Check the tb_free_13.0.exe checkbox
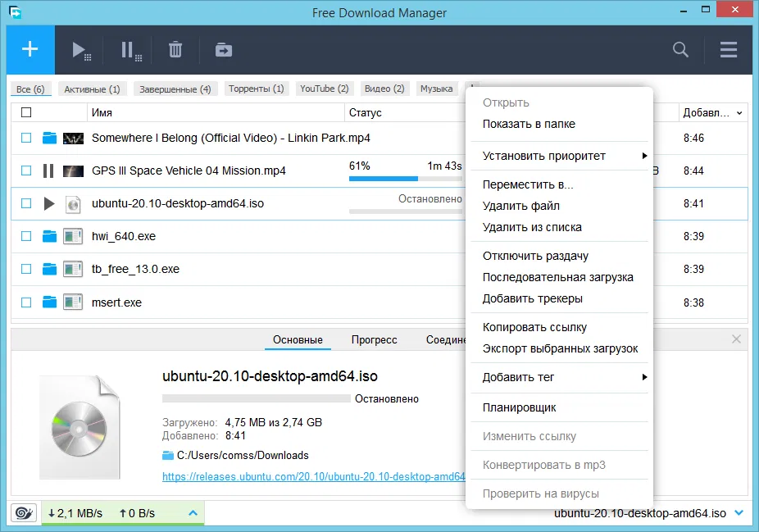 (26, 269)
